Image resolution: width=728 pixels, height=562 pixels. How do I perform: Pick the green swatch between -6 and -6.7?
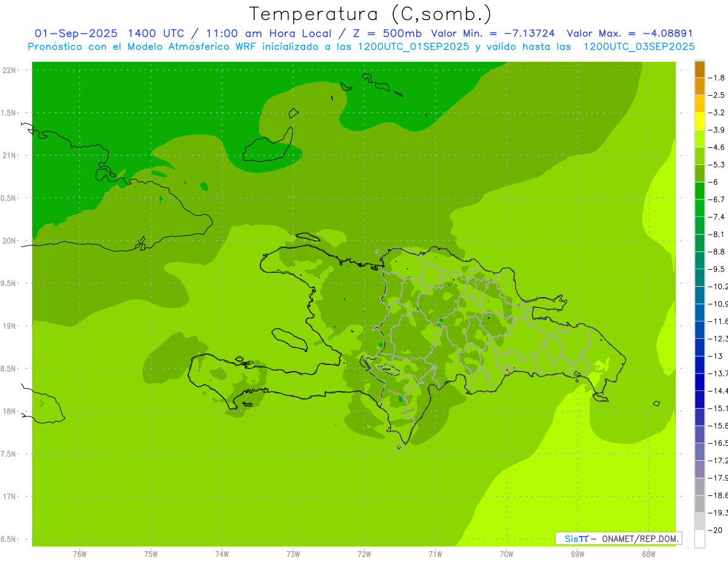[x=699, y=190]
